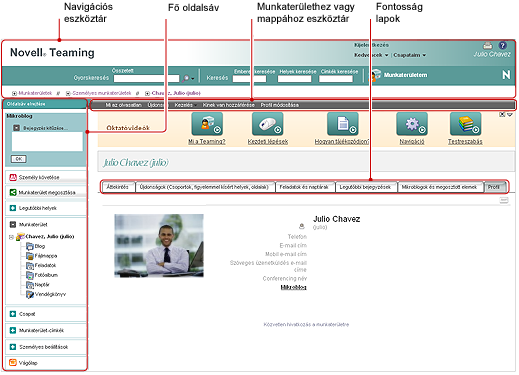Screen dimensions: 519x375
Task: Click Julio Chavez's profile photo
Action: coord(159,246)
